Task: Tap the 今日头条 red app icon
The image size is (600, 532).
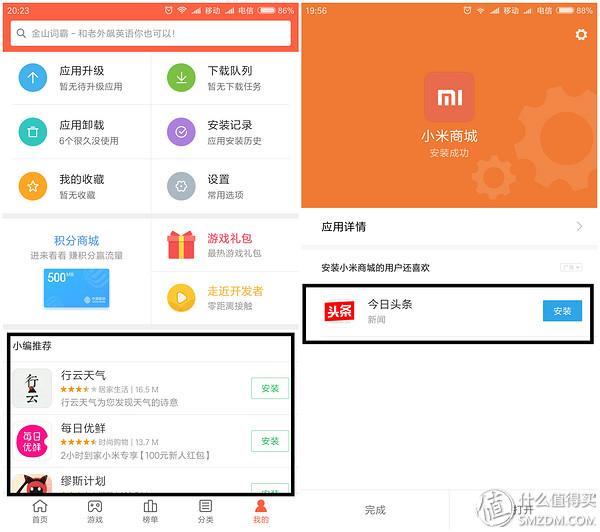Action: 339,311
